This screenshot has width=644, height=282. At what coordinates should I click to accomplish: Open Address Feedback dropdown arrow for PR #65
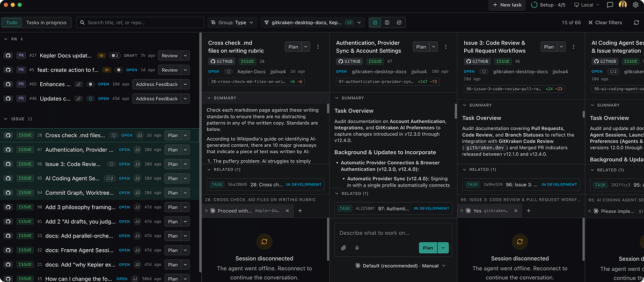click(x=185, y=84)
